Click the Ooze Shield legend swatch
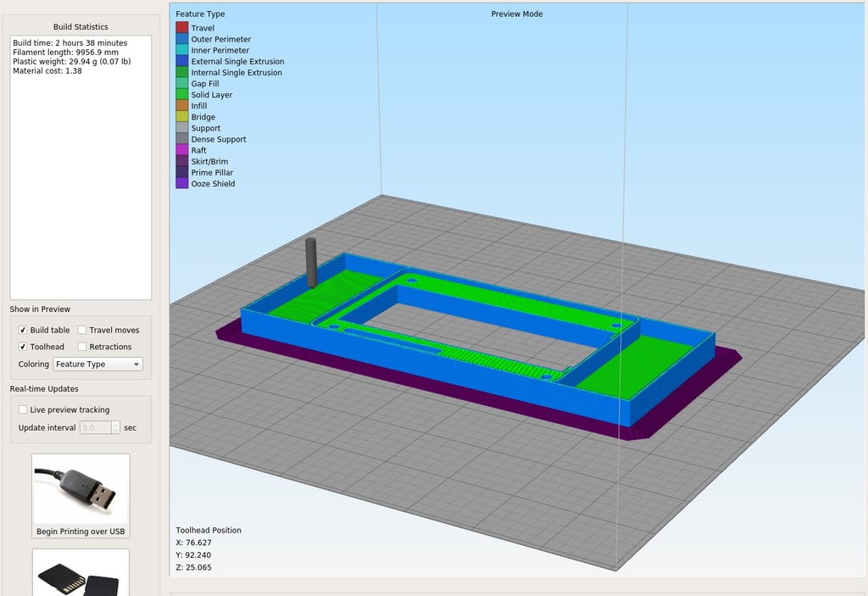Viewport: 868px width, 596px height. click(181, 183)
